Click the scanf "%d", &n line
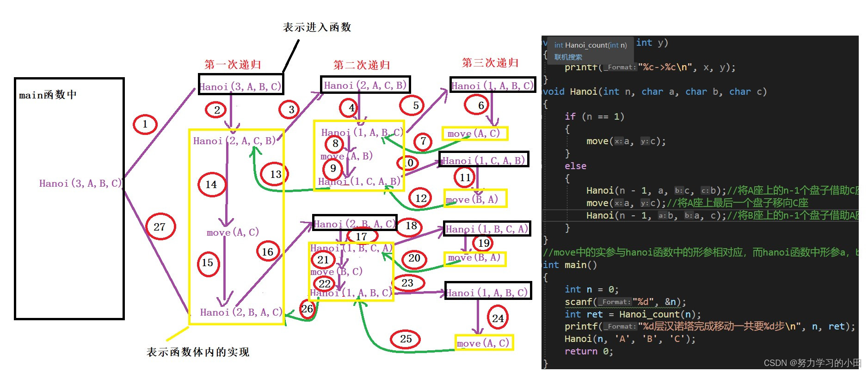The image size is (868, 372). point(625,302)
